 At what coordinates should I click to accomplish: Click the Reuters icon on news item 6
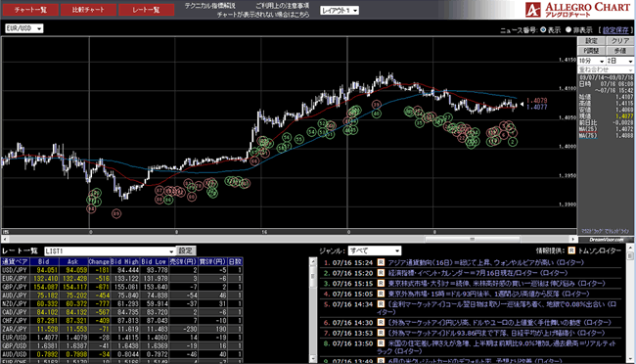[381, 323]
